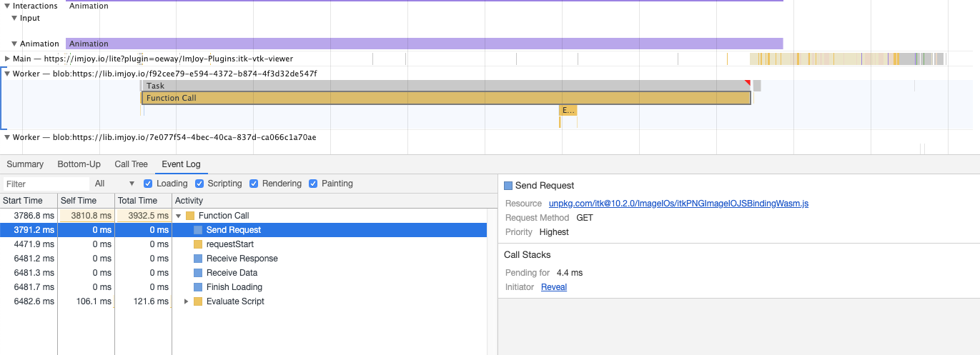Disable the Rendering filter checkbox
Screen dimensions: 980x355
click(x=254, y=184)
